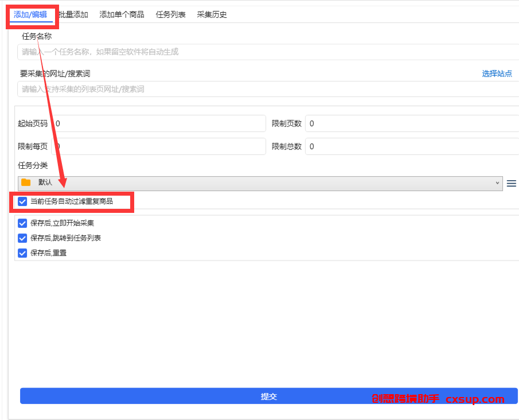Disable the 保存后,重置 checkbox
519x420 pixels.
[x=22, y=253]
